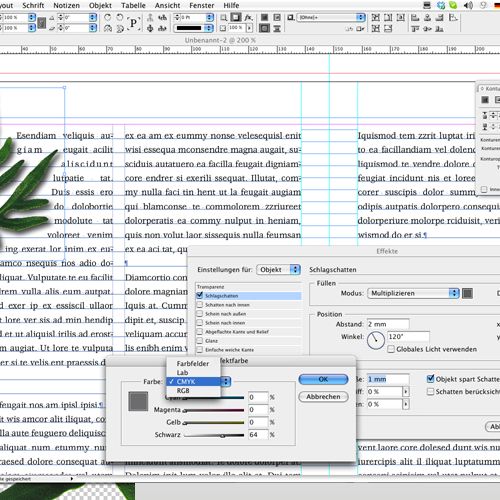500x500 pixels.
Task: Open the Tabelle menu
Action: coord(133,5)
